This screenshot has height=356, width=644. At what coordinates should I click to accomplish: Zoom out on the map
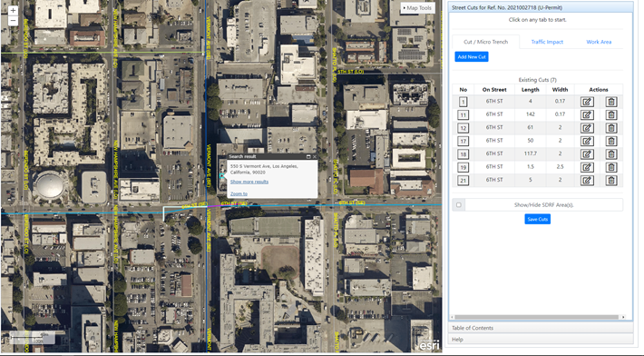pos(13,21)
